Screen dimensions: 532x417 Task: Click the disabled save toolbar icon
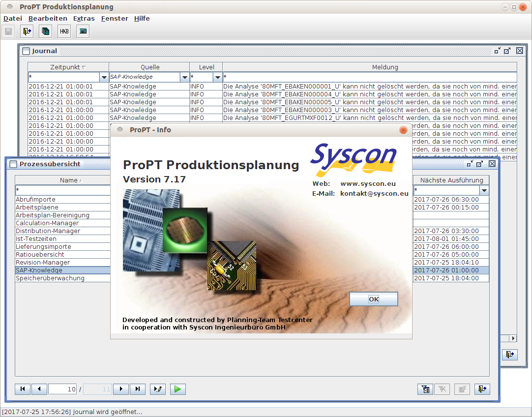point(8,31)
